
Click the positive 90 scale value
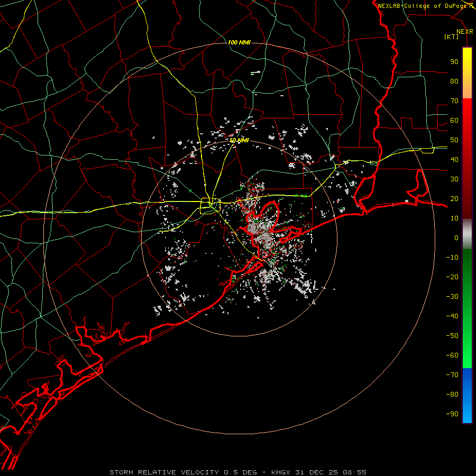coord(454,62)
